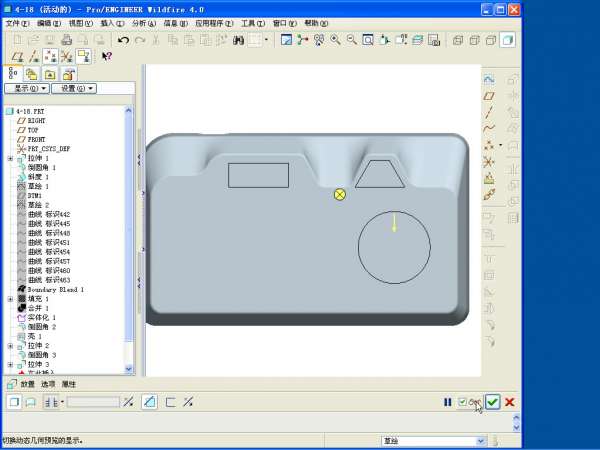Click the Refit view icon
Viewport: 600px width, 450px height.
click(368, 40)
